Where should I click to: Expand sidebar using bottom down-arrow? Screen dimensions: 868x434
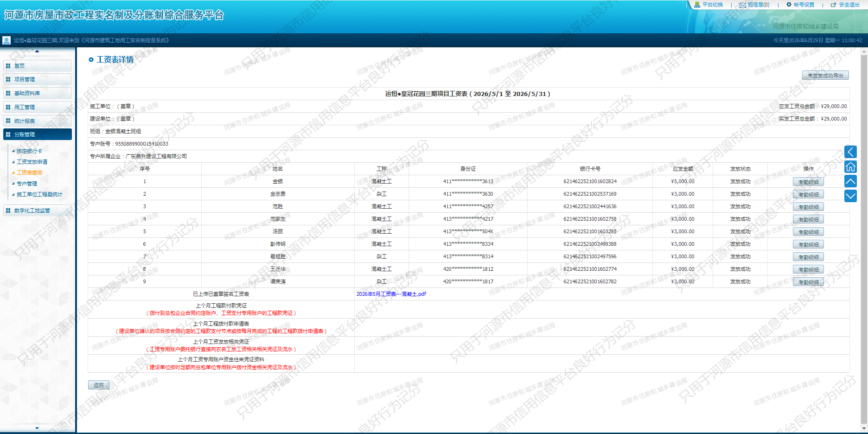[37, 428]
